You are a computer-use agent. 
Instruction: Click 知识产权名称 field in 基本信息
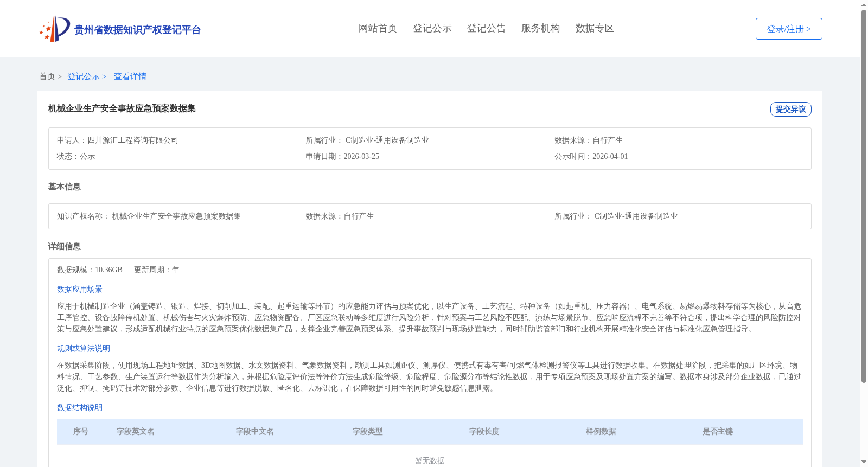149,216
